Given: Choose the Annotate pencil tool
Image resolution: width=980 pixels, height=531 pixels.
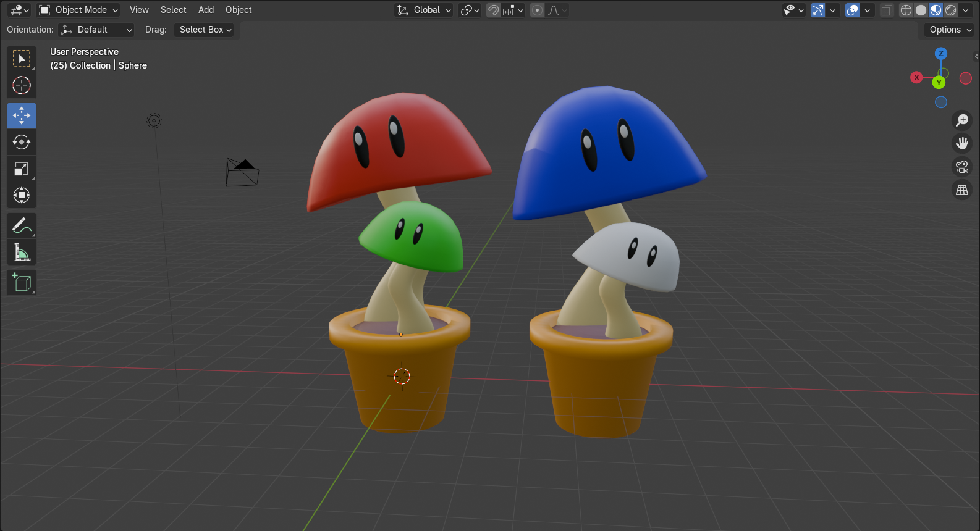Looking at the screenshot, I should click(22, 225).
